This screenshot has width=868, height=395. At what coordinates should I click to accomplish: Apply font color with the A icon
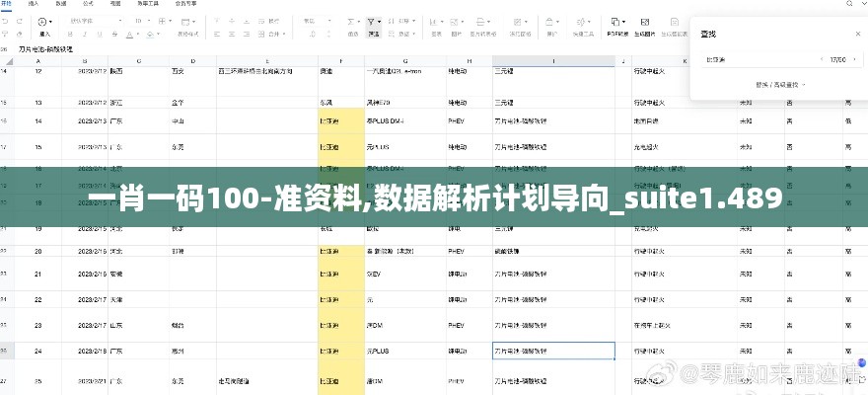tap(129, 35)
